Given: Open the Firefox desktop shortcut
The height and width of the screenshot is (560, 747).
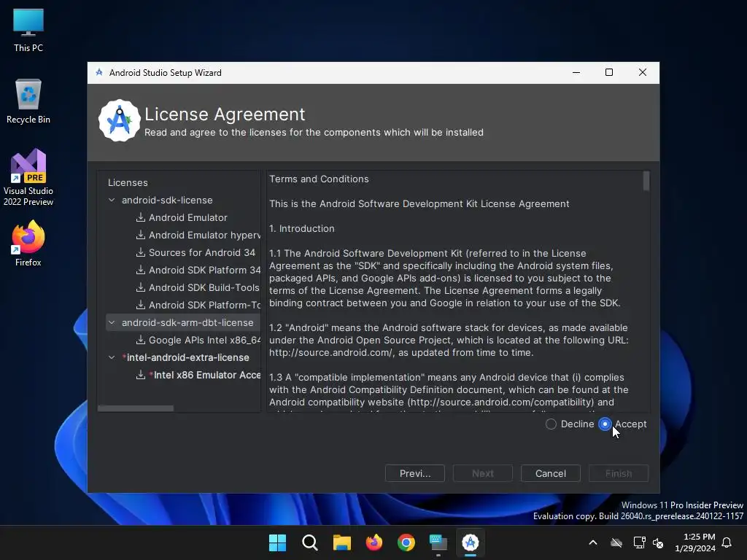Looking at the screenshot, I should pyautogui.click(x=28, y=243).
